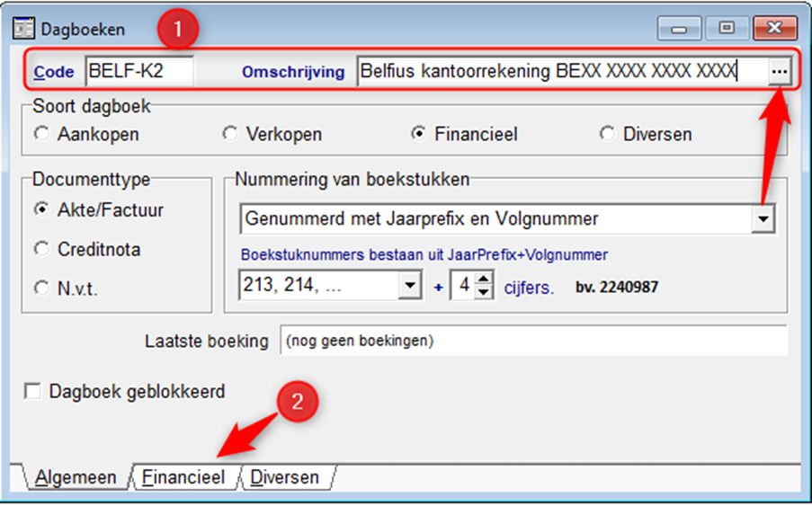The width and height of the screenshot is (812, 506).
Task: Increase the cijfers count with up arrow
Action: pos(483,278)
